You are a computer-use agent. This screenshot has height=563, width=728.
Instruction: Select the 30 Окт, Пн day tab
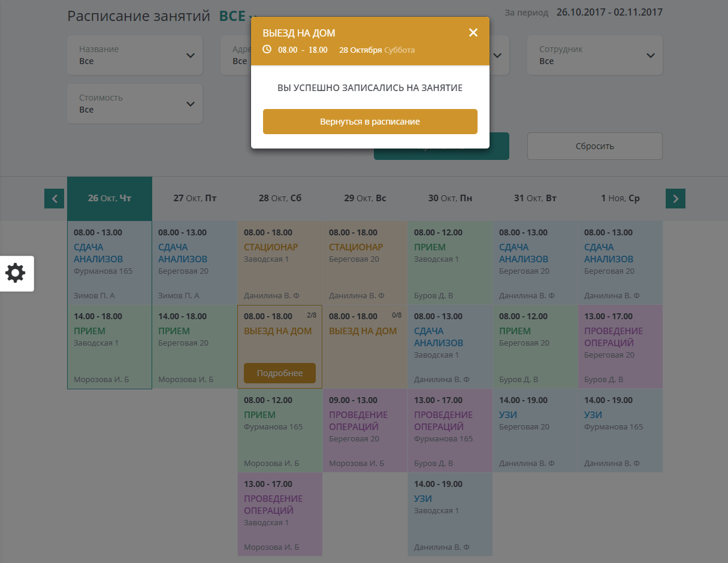(450, 198)
